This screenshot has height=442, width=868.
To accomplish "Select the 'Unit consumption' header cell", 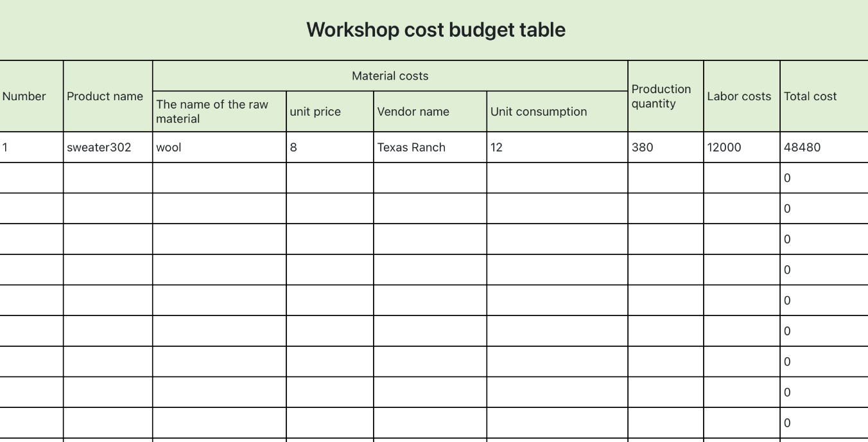I will (x=557, y=111).
